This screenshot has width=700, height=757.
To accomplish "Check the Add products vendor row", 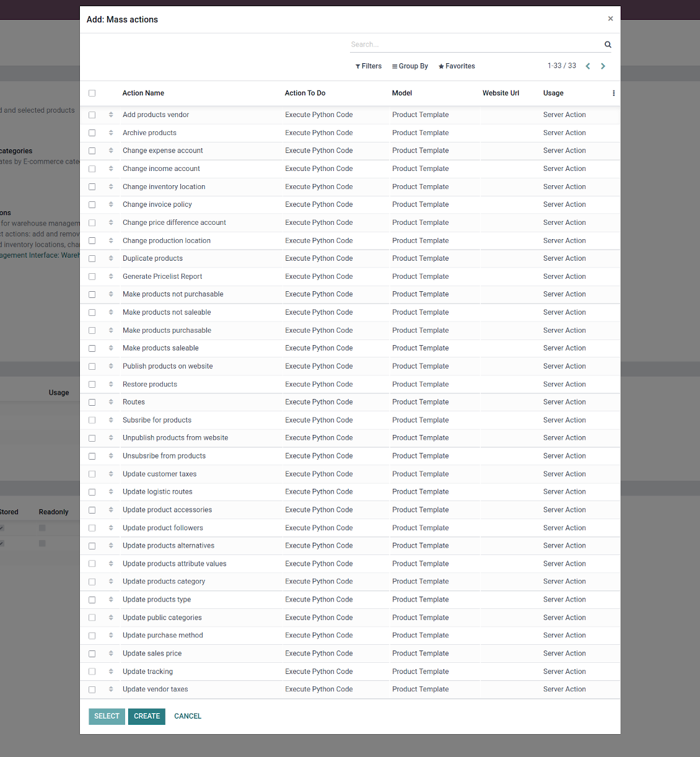I will click(x=92, y=115).
